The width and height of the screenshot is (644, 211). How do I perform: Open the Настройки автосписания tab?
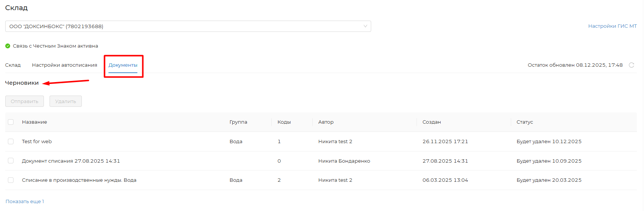tap(65, 65)
